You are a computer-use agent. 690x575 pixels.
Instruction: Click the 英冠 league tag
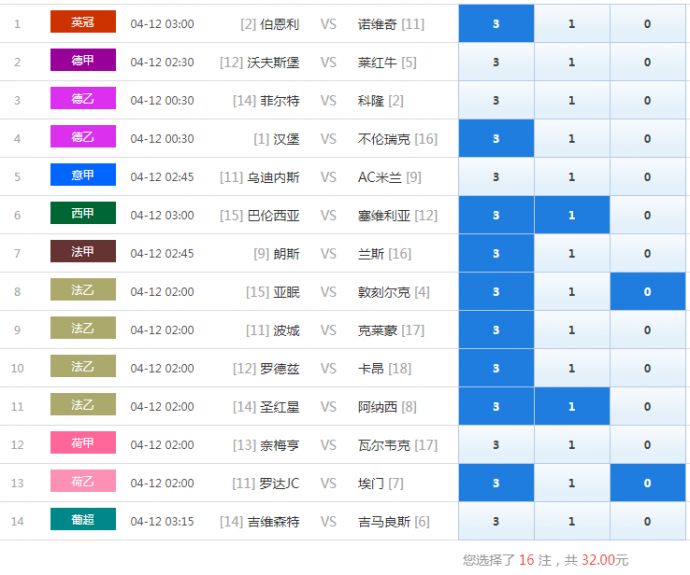point(83,22)
